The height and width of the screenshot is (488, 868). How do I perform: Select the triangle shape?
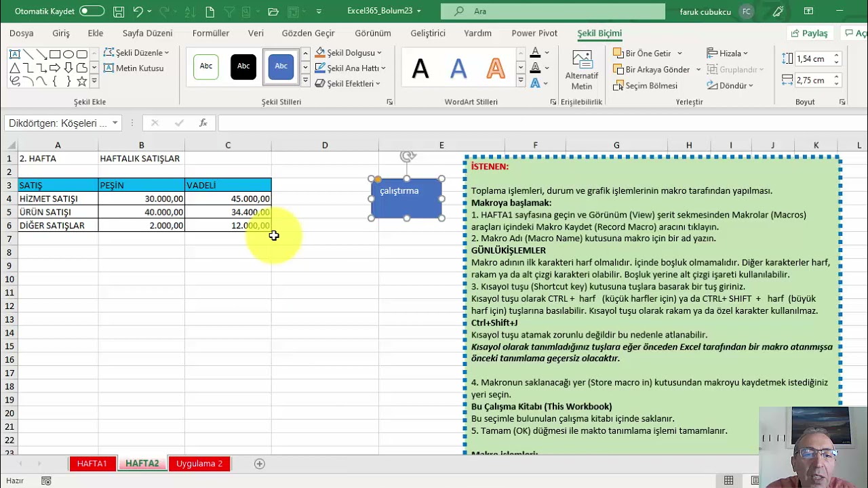14,68
